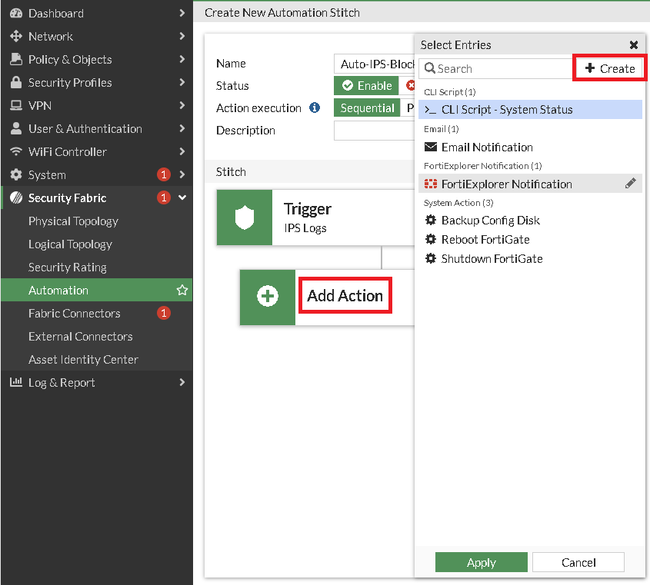Screen dimensions: 650x585
Task: Click the Trigger shield icon
Action: (245, 217)
